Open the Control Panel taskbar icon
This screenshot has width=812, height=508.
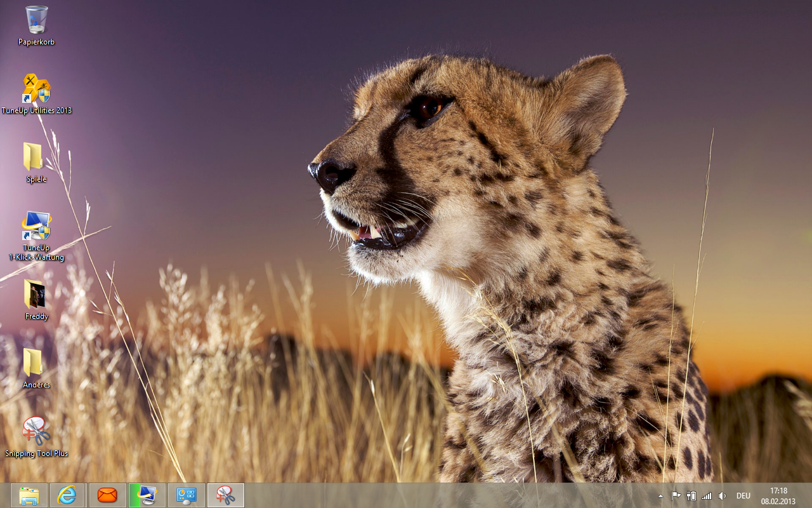tap(187, 495)
